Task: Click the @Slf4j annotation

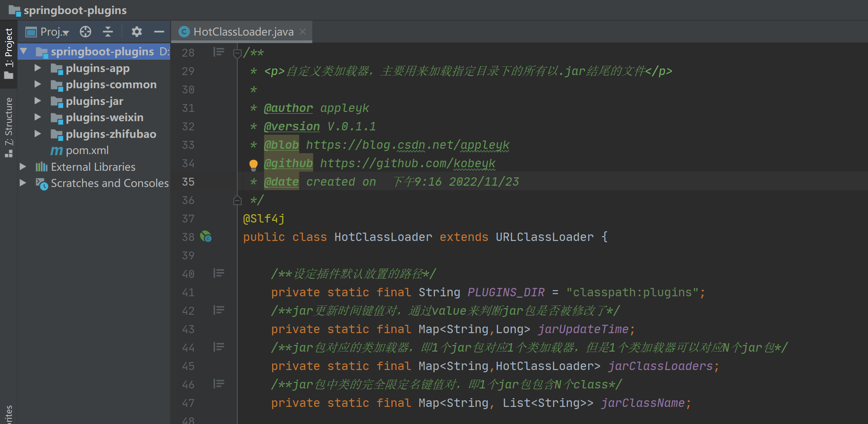Action: (264, 219)
